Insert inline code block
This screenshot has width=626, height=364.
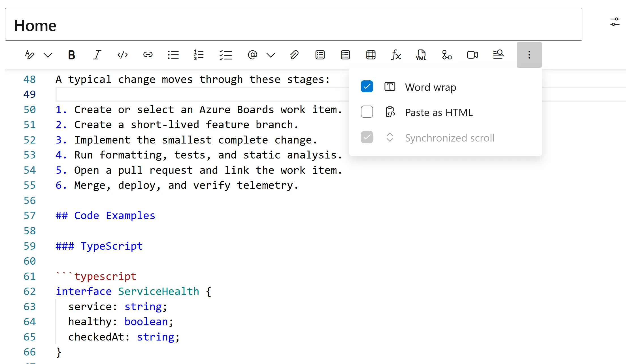click(x=123, y=55)
